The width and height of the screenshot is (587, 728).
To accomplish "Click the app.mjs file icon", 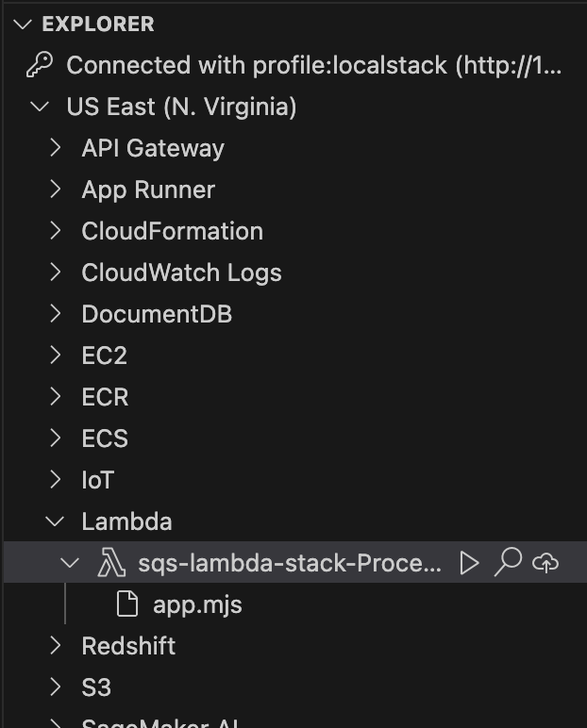I will [126, 604].
